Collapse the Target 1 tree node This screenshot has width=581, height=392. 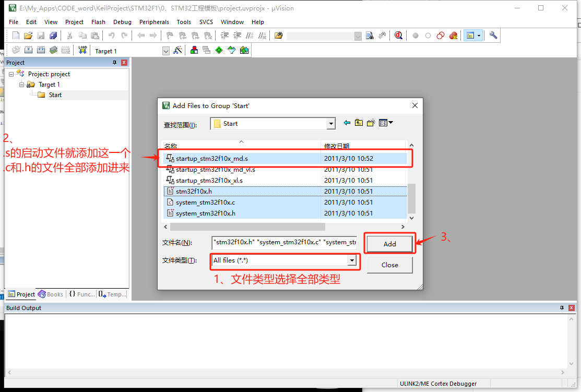[x=21, y=85]
